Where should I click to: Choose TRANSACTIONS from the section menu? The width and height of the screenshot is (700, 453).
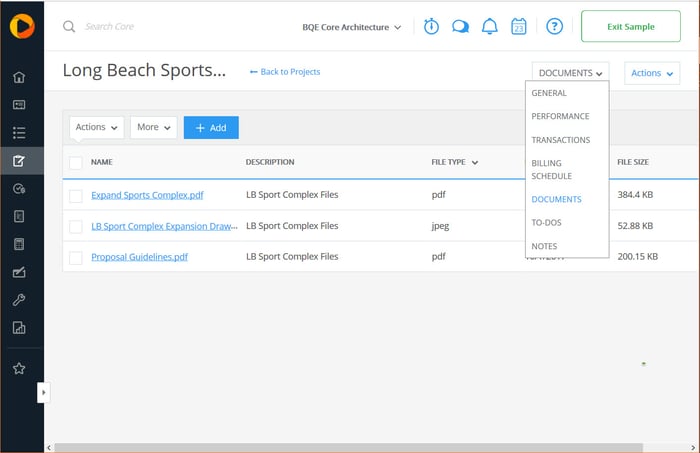click(561, 140)
